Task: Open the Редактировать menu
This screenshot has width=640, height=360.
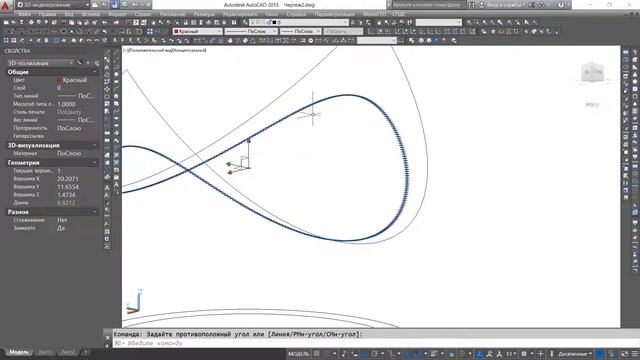Action: tap(240, 14)
